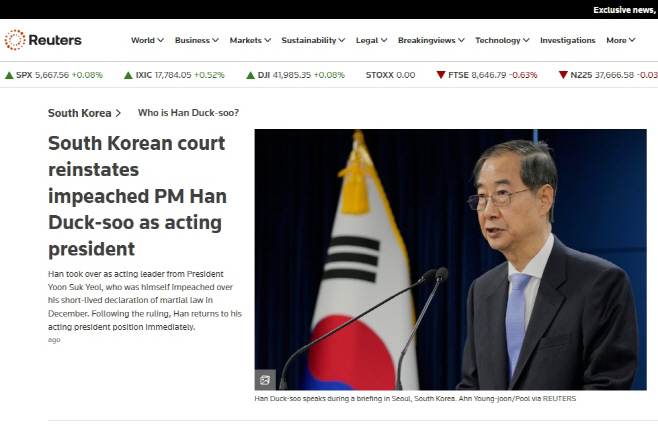
Task: Open the photo gallery icon on image
Action: click(265, 380)
